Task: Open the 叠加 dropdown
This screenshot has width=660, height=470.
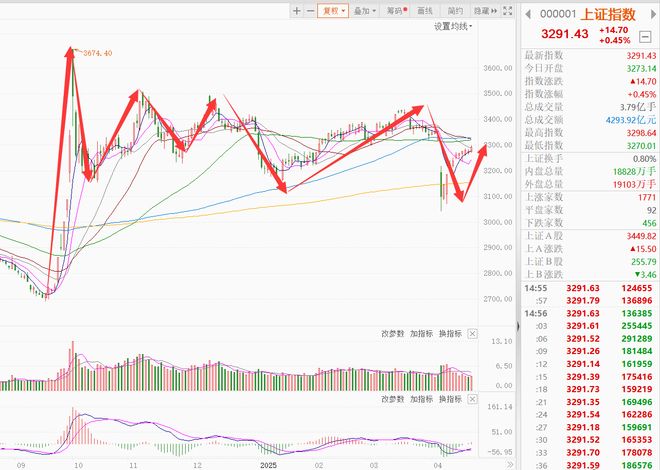Action: click(x=364, y=11)
